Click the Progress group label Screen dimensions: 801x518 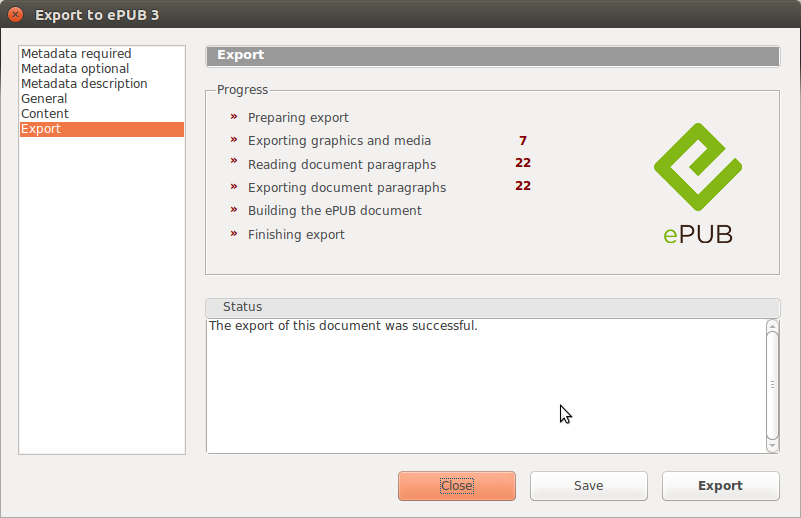point(242,90)
